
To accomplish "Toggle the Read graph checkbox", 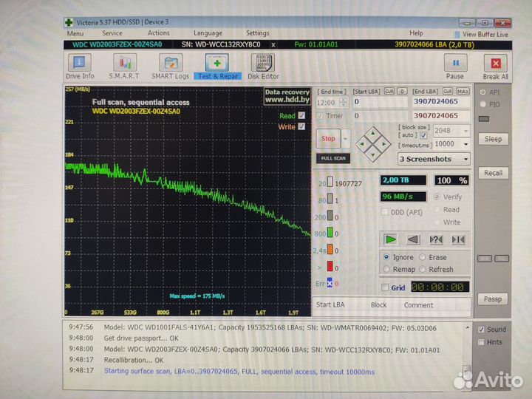I will click(x=301, y=116).
